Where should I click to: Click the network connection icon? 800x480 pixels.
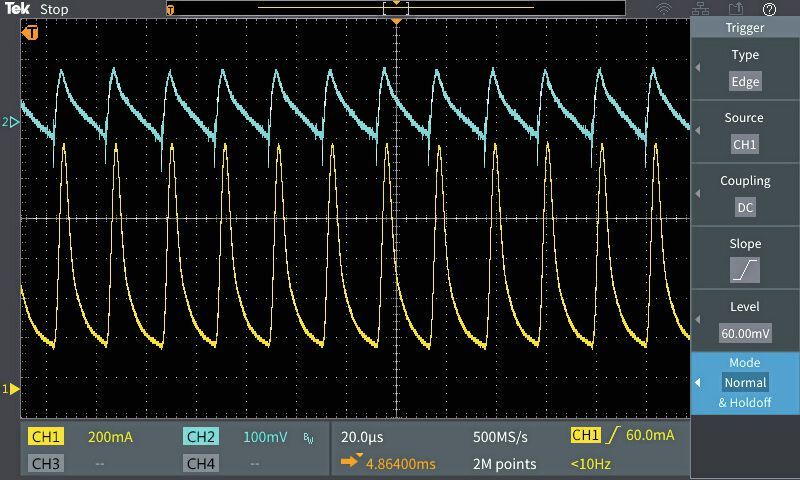tap(700, 9)
